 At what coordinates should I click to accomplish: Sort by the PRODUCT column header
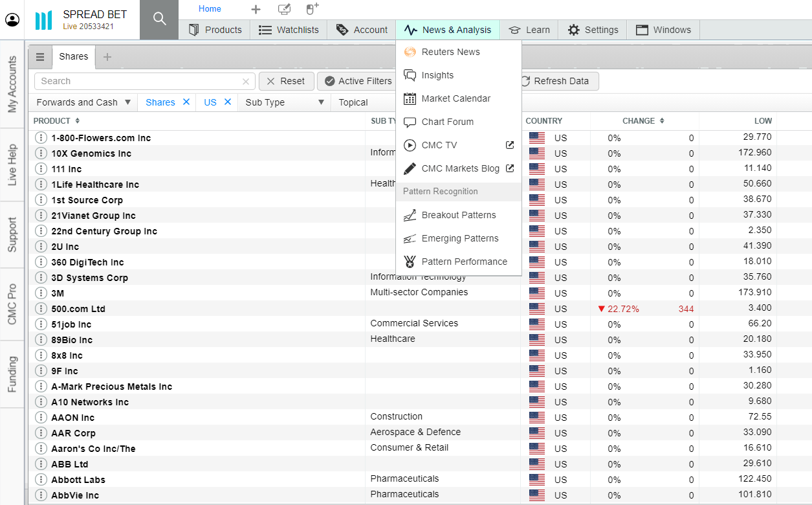click(56, 120)
